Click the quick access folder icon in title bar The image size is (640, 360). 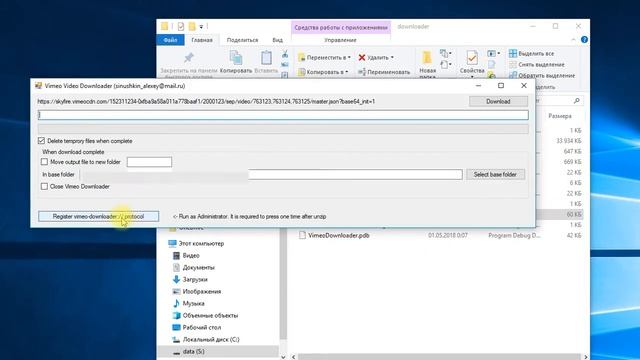click(164, 27)
